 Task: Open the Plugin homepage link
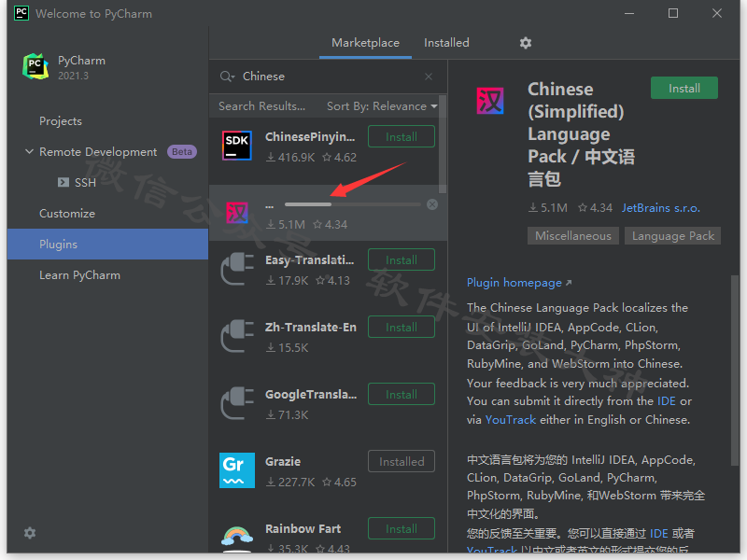point(519,283)
